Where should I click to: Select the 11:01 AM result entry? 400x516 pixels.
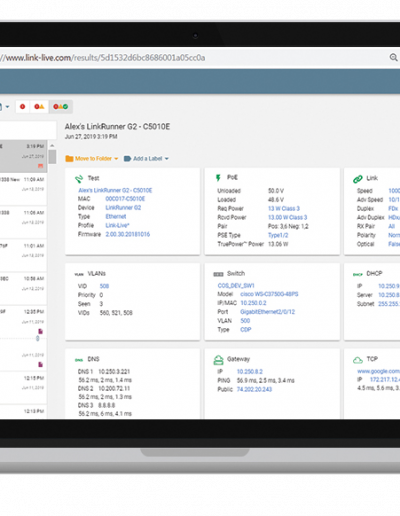click(x=23, y=255)
